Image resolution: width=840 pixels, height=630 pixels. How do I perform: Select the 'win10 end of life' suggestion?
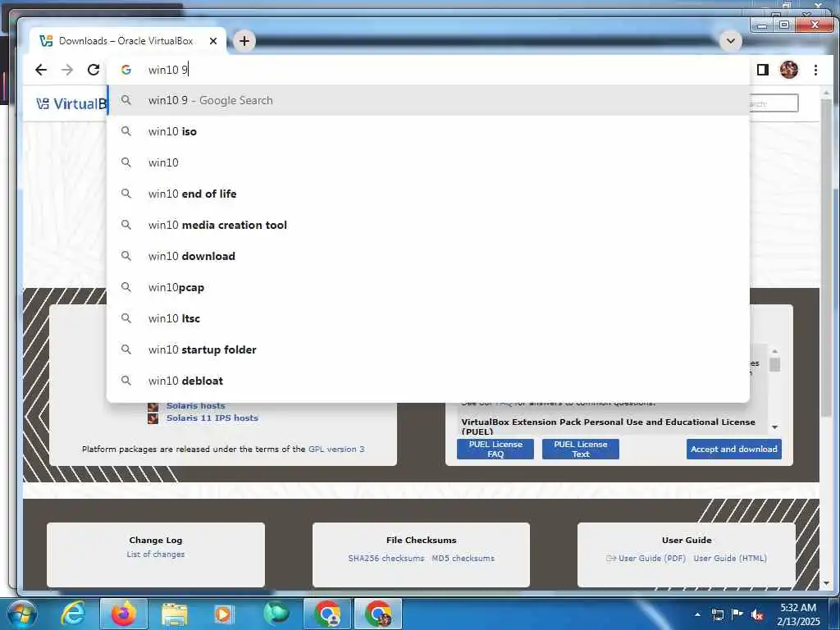tap(428, 194)
